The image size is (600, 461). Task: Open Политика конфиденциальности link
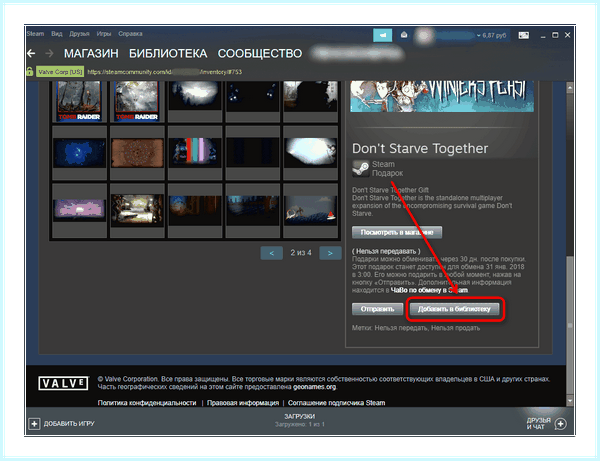[x=147, y=403]
